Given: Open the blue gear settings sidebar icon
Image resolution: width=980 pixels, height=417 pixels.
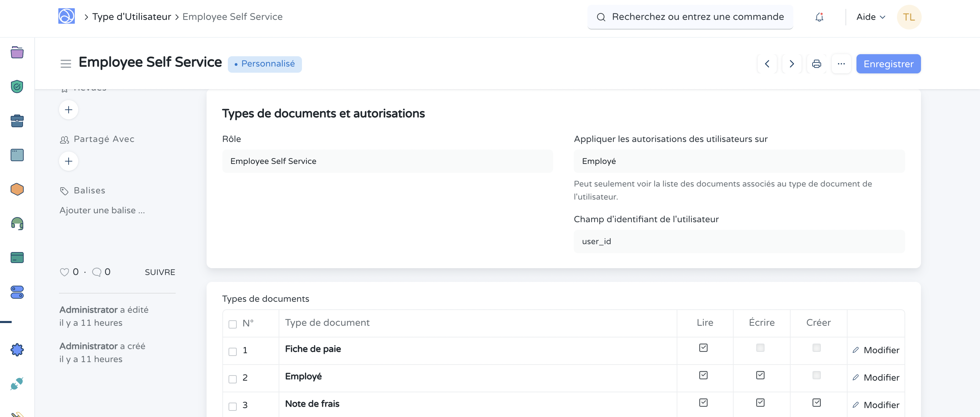Looking at the screenshot, I should click(x=17, y=349).
